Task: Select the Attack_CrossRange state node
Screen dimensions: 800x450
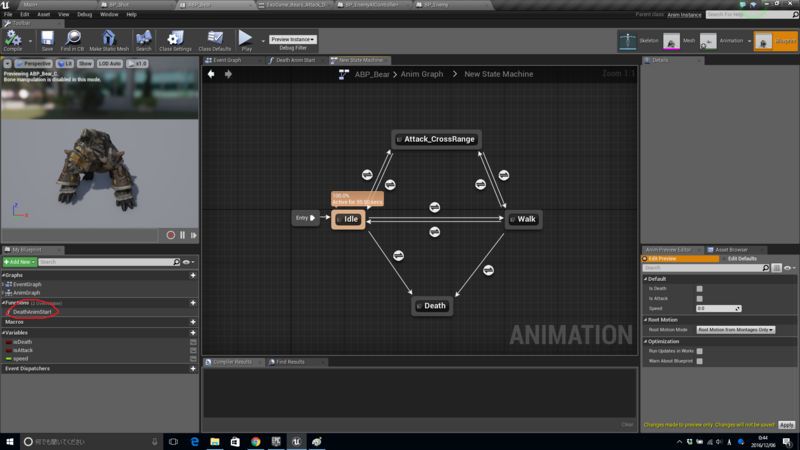Action: tap(436, 139)
